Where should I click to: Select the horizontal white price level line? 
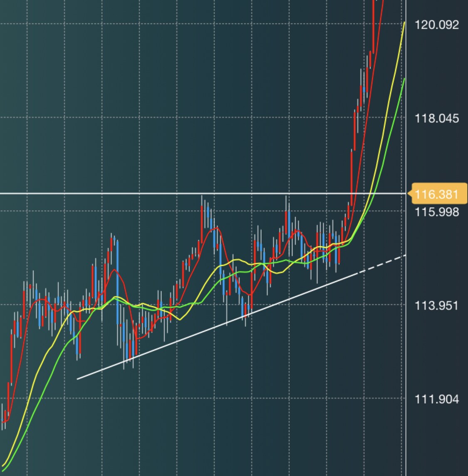coord(203,193)
